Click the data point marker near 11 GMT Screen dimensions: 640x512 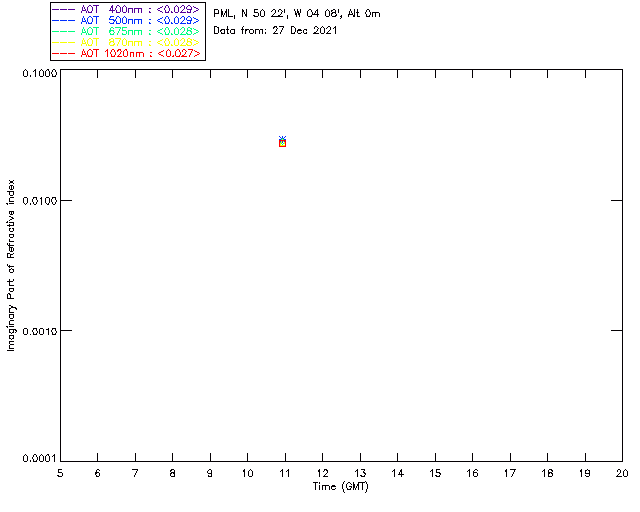(x=282, y=142)
